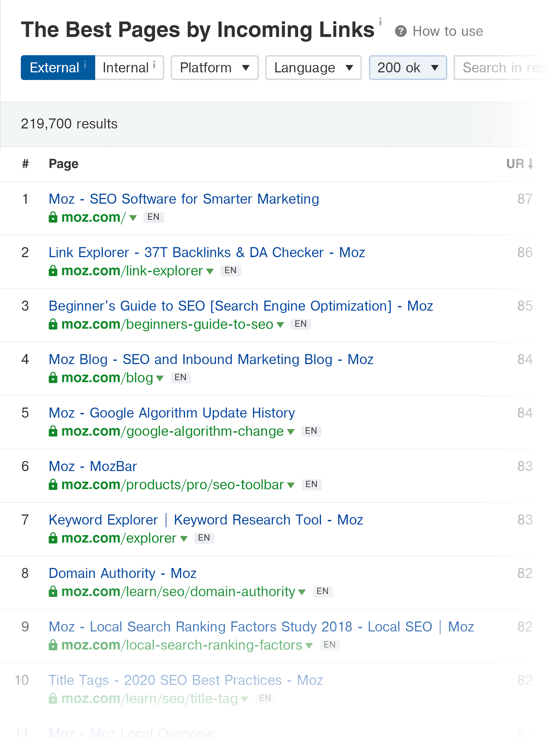558x756 pixels.
Task: Click the info icon next to the heading
Action: click(380, 22)
